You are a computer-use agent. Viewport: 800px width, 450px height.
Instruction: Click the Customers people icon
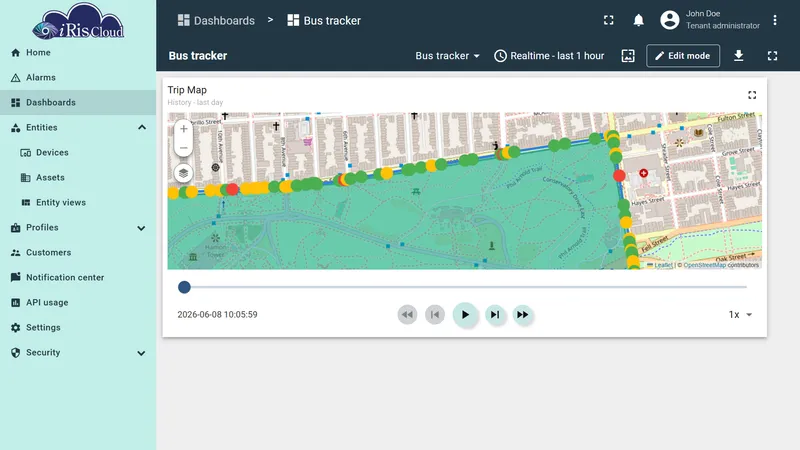(16, 253)
